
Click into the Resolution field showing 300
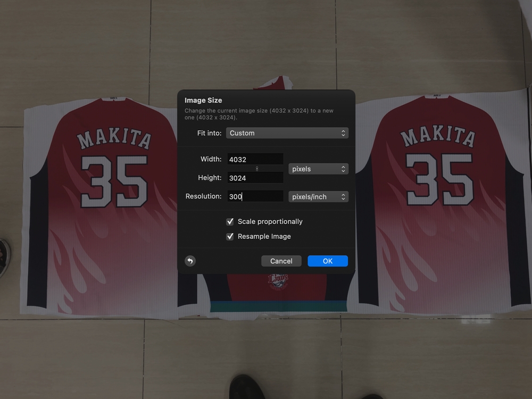click(x=255, y=196)
